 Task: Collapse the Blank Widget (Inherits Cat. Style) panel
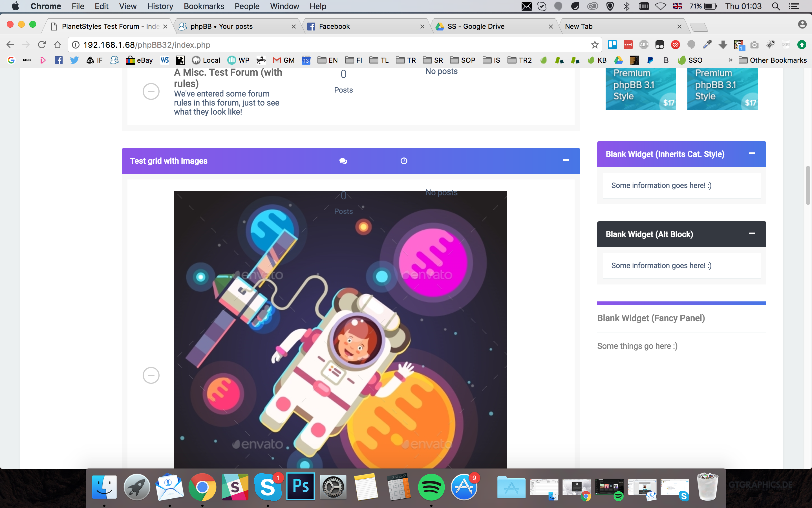[752, 154]
